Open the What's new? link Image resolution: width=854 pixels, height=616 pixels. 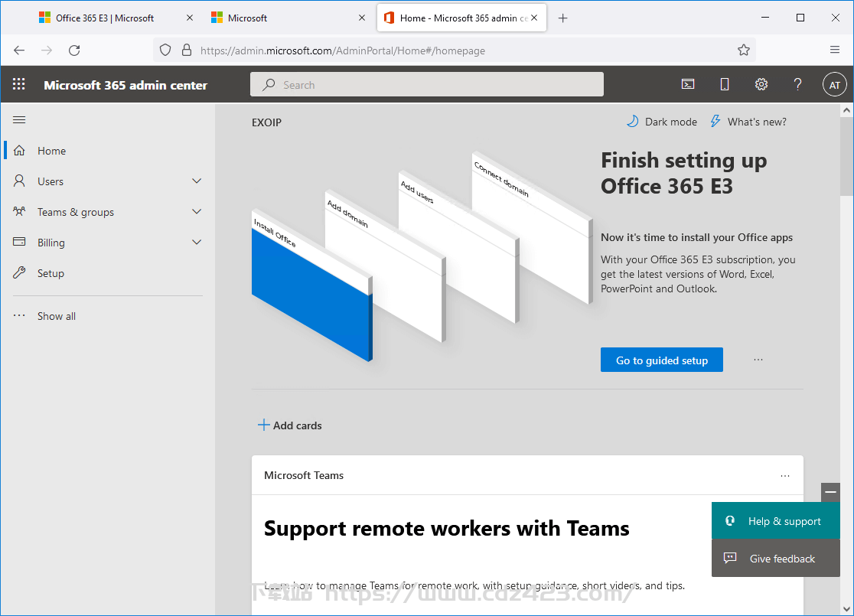tap(749, 122)
